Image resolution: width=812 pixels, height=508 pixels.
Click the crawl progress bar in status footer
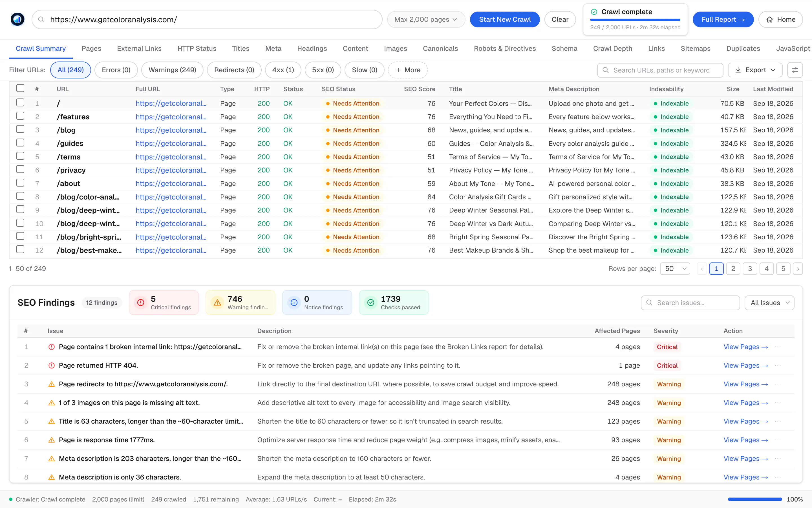pos(755,499)
